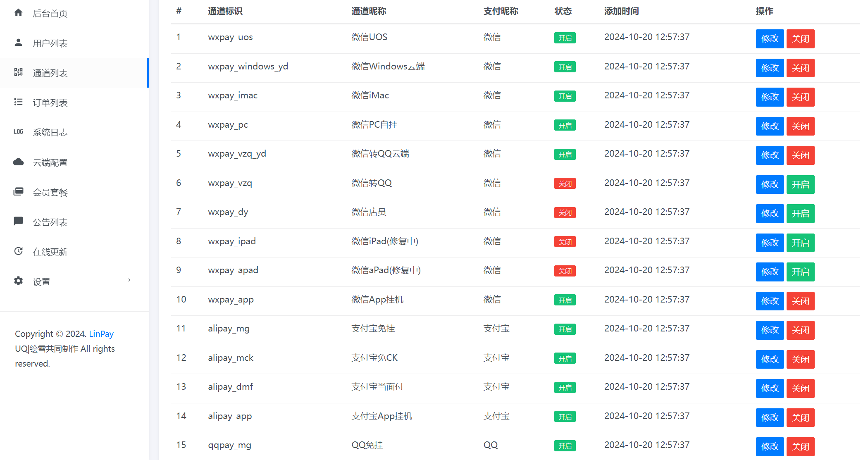The height and width of the screenshot is (460, 868).
Task: Open 用户列表 menu item
Action: (x=74, y=43)
